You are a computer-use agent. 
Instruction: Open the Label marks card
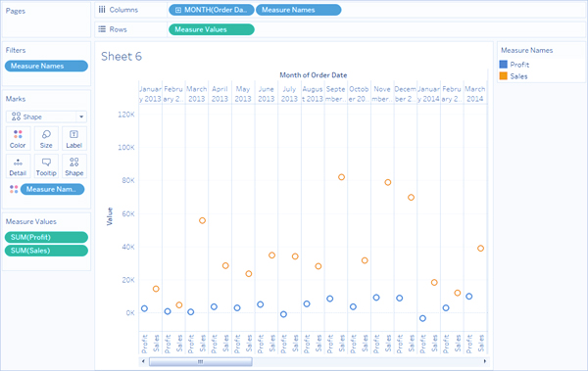[x=73, y=139]
